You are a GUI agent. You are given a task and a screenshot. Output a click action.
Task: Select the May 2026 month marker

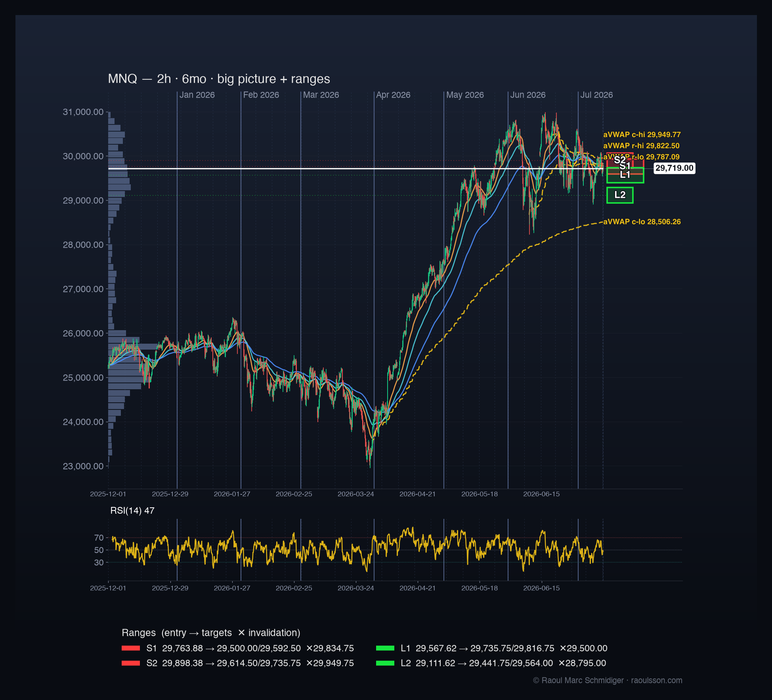click(x=465, y=95)
